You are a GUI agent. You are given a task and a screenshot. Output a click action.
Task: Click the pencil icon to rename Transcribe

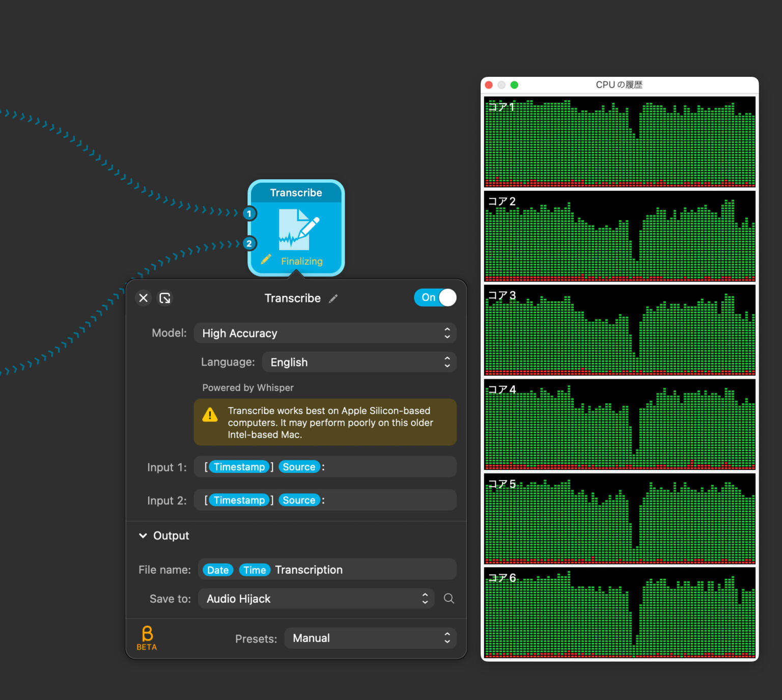(x=333, y=298)
